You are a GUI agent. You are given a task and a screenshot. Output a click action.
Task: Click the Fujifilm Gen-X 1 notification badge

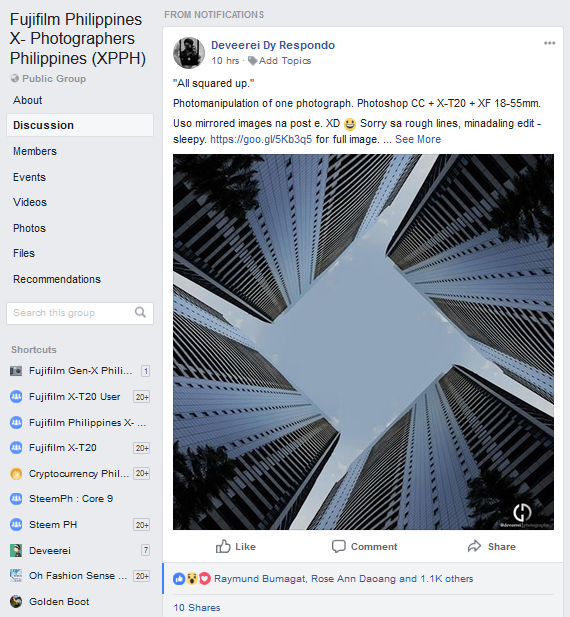coord(145,371)
